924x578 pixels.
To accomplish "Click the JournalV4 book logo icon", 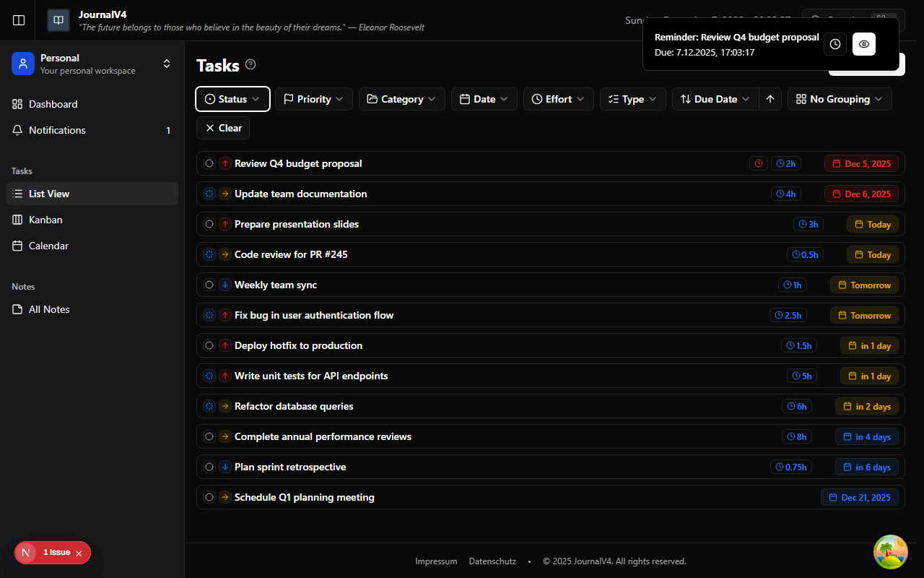I will pos(58,20).
